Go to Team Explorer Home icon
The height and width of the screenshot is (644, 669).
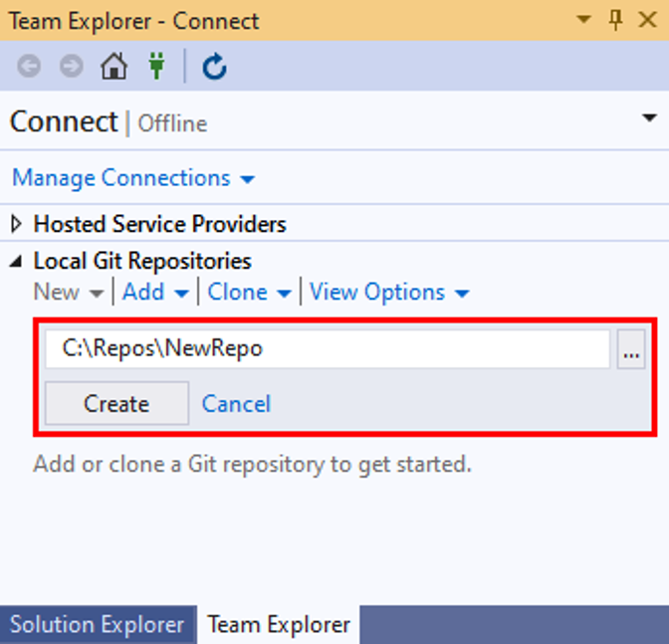(114, 67)
